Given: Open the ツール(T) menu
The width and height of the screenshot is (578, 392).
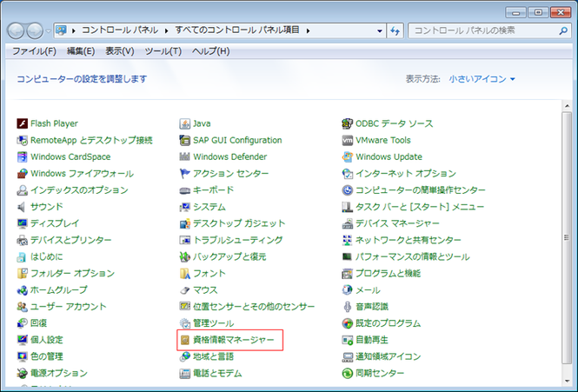Looking at the screenshot, I should point(163,51).
